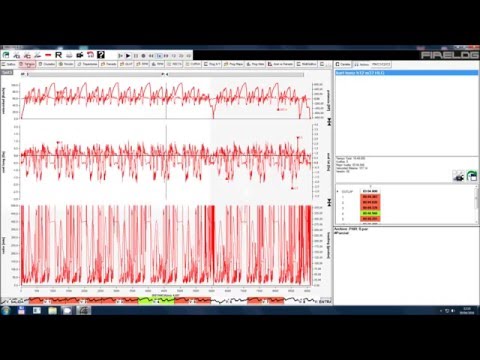Switch to the second right-panel tab

[362, 64]
